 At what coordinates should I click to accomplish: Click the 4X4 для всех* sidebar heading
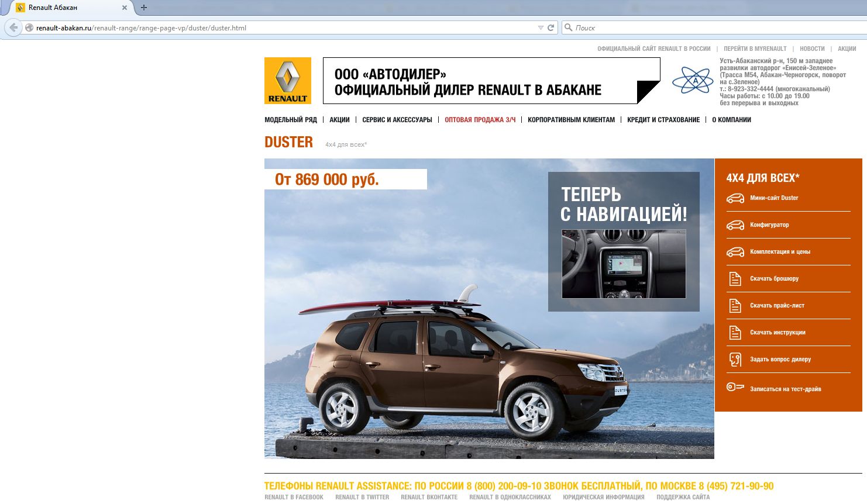tap(763, 178)
